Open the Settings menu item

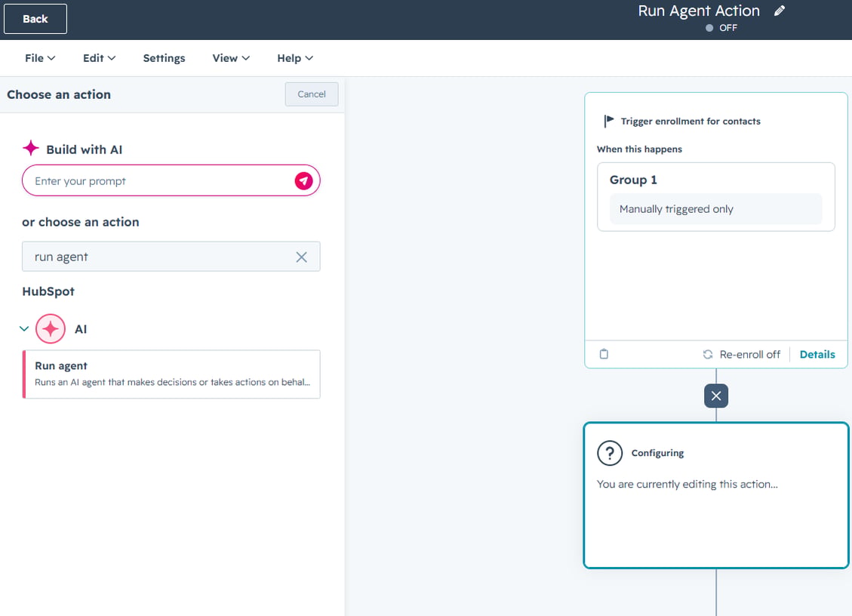pyautogui.click(x=164, y=58)
